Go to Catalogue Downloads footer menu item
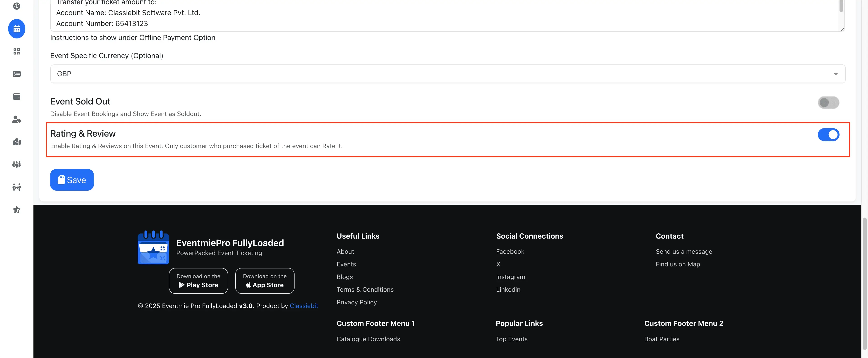 368,339
